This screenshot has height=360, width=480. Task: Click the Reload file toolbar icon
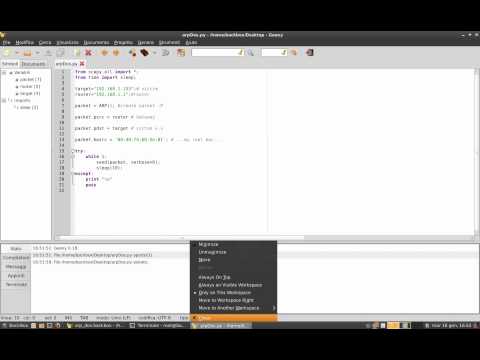click(77, 53)
